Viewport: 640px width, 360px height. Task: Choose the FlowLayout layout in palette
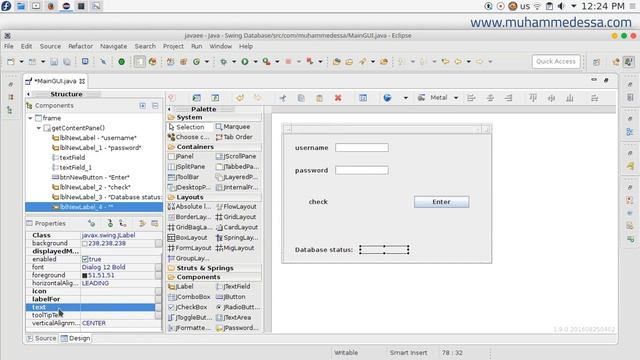tap(236, 207)
